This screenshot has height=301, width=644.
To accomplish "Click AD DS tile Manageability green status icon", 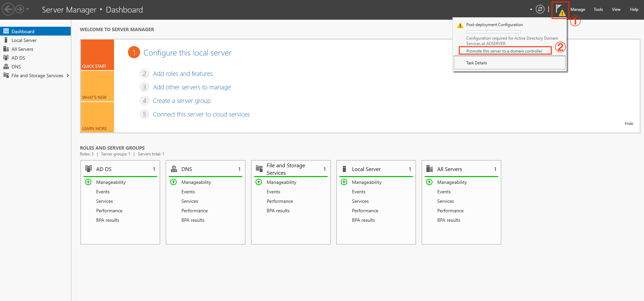I will coord(88,182).
